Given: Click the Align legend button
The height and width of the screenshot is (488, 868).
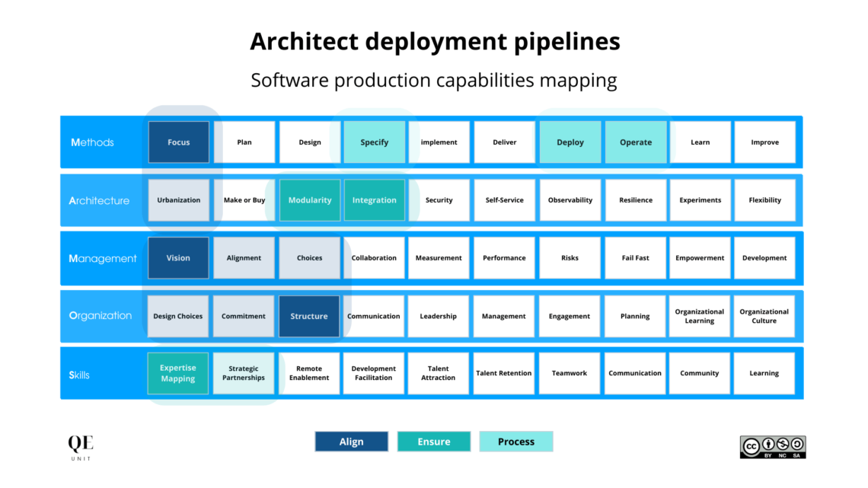Looking at the screenshot, I should pyautogui.click(x=351, y=441).
